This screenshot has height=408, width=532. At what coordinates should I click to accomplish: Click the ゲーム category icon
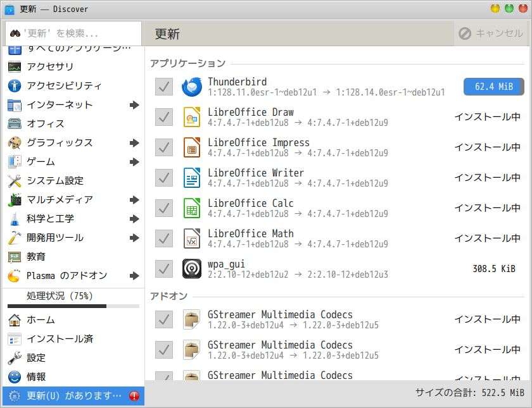pyautogui.click(x=15, y=162)
